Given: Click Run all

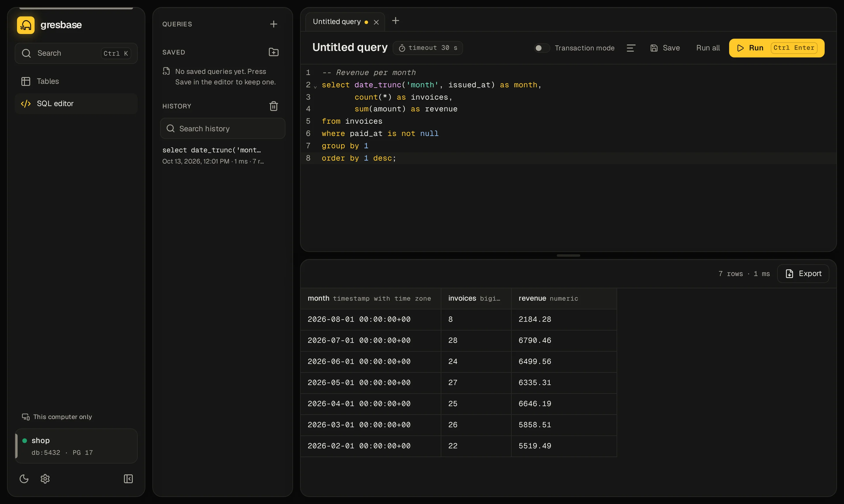Looking at the screenshot, I should pos(708,48).
